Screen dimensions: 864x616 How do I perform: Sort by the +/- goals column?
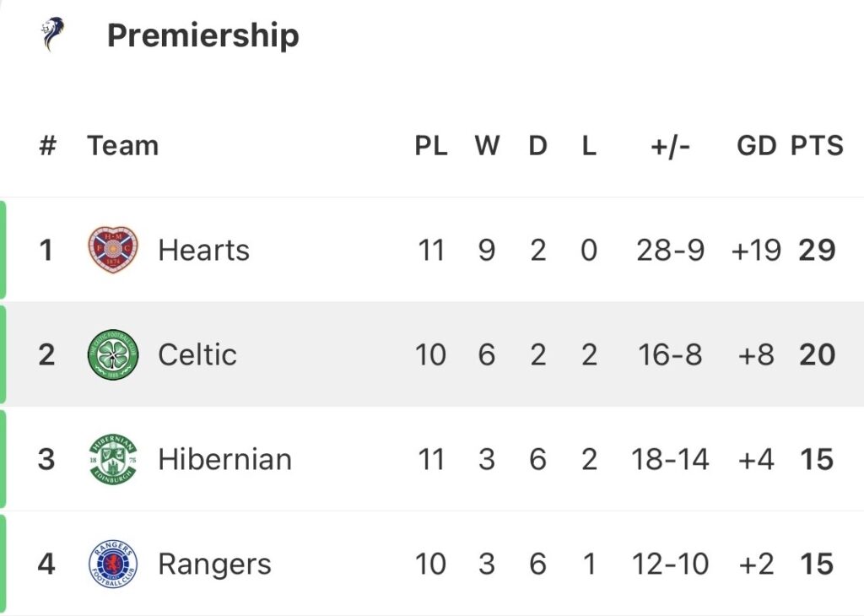click(671, 146)
